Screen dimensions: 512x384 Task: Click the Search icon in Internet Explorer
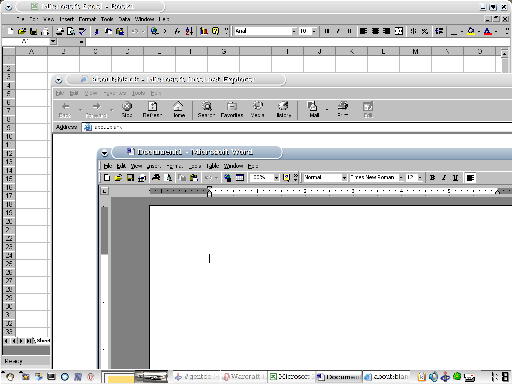click(206, 109)
